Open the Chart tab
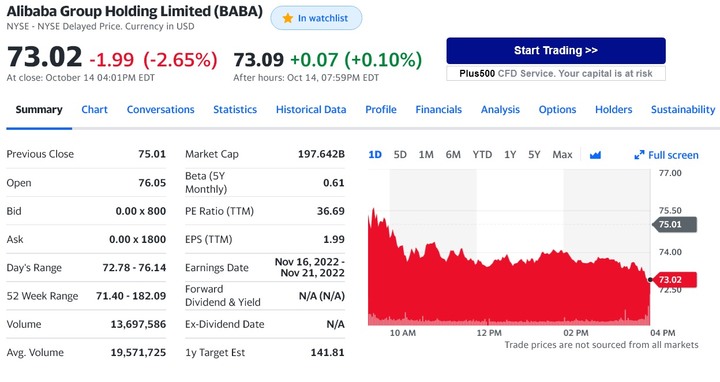 point(94,110)
